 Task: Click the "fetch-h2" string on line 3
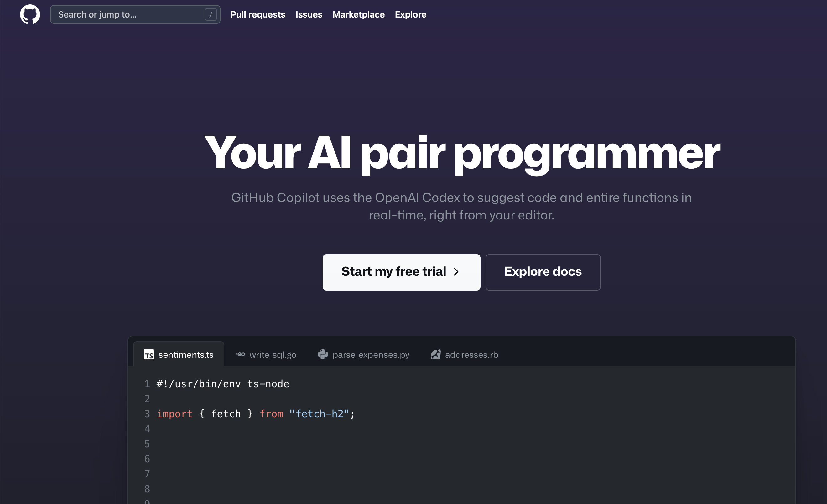pos(319,414)
